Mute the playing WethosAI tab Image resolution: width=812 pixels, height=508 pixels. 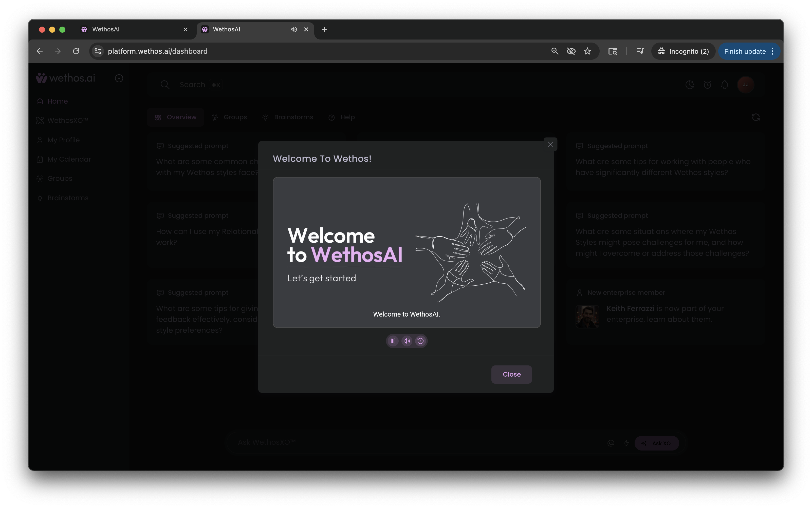click(x=294, y=29)
